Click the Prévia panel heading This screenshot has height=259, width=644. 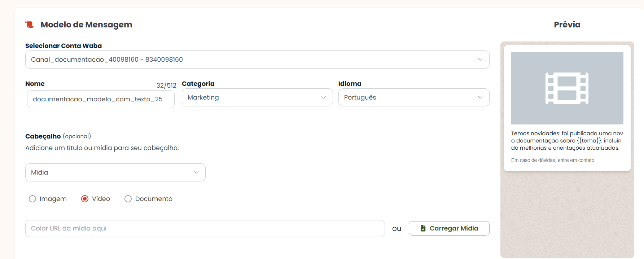[567, 25]
